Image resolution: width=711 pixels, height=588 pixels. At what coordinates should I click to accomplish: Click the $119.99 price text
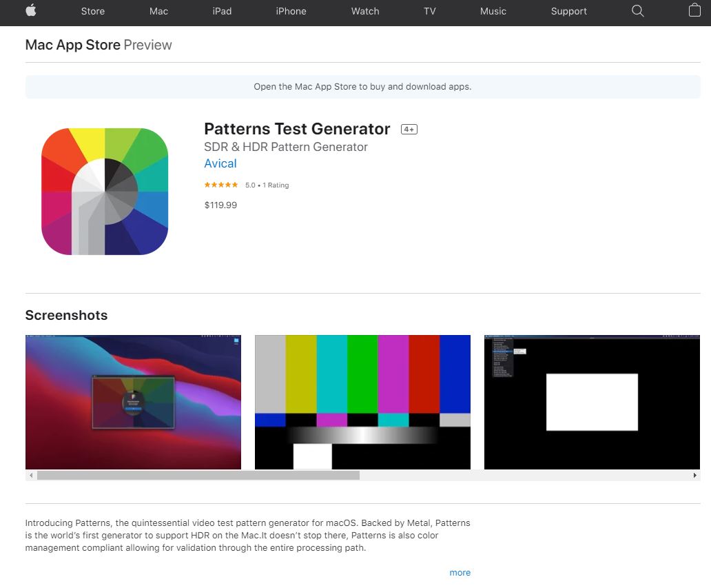[x=220, y=205]
